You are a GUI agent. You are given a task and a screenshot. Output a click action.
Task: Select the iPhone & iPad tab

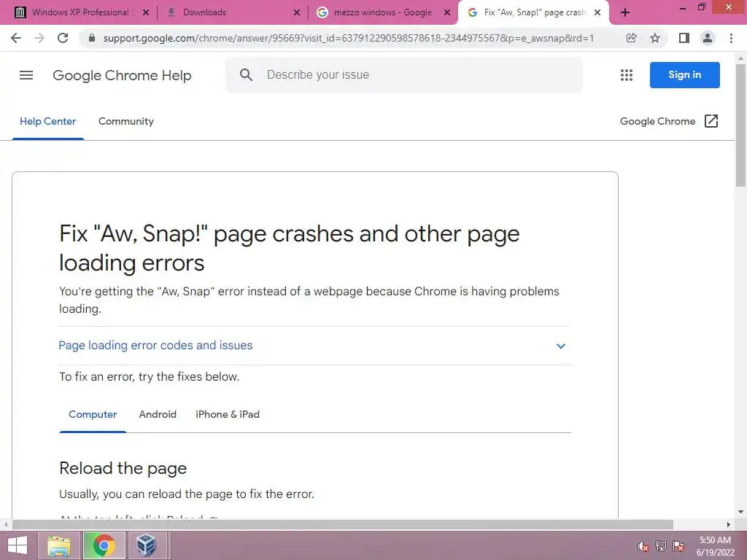click(x=228, y=414)
